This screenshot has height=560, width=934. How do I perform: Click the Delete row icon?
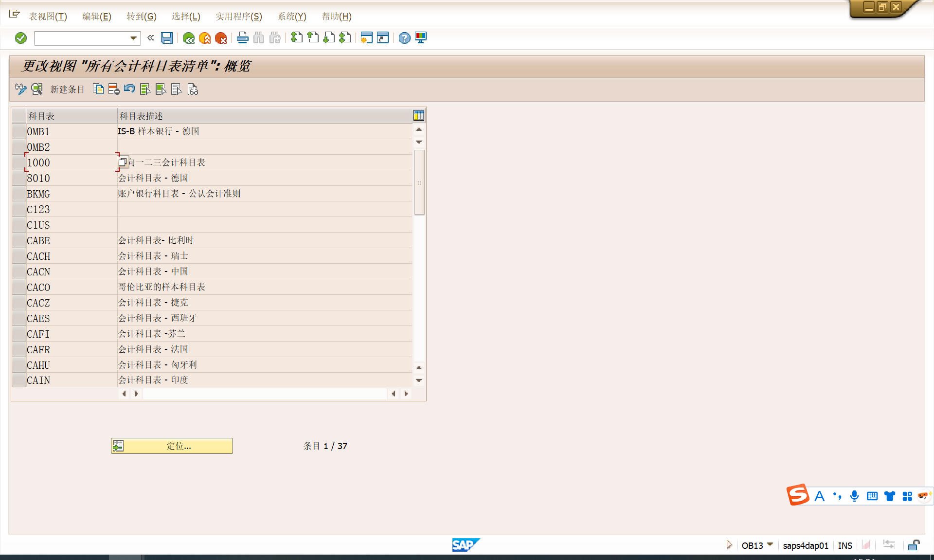point(114,89)
